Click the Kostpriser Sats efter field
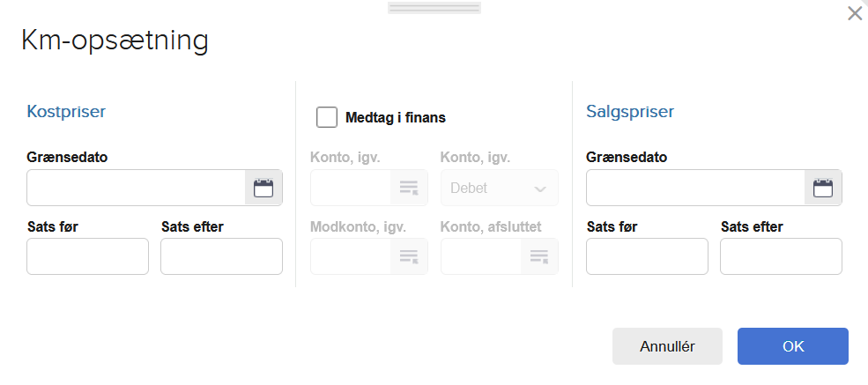The height and width of the screenshot is (385, 868). pos(221,256)
